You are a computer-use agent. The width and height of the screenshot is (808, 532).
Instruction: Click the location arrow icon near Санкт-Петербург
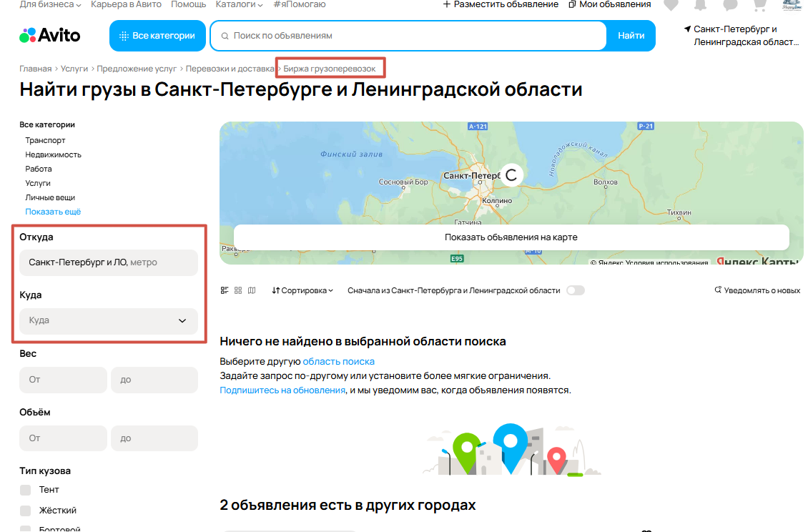click(687, 29)
